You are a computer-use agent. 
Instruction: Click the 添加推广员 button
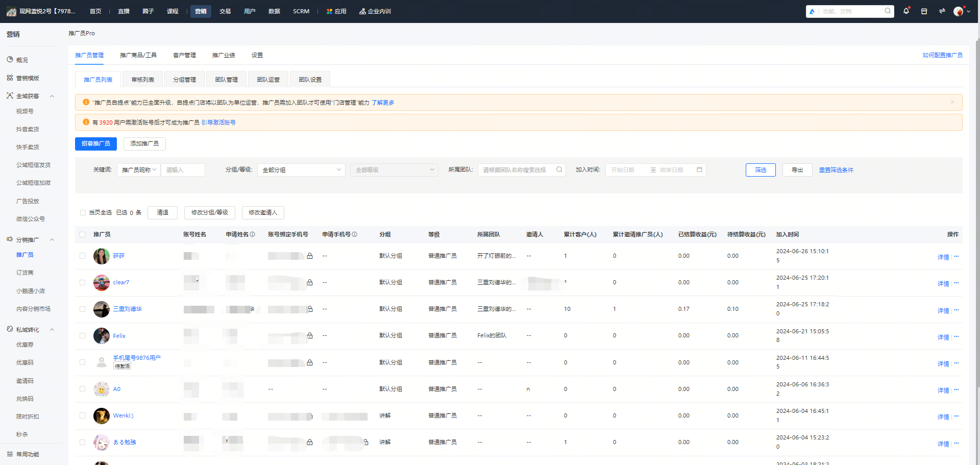(144, 144)
